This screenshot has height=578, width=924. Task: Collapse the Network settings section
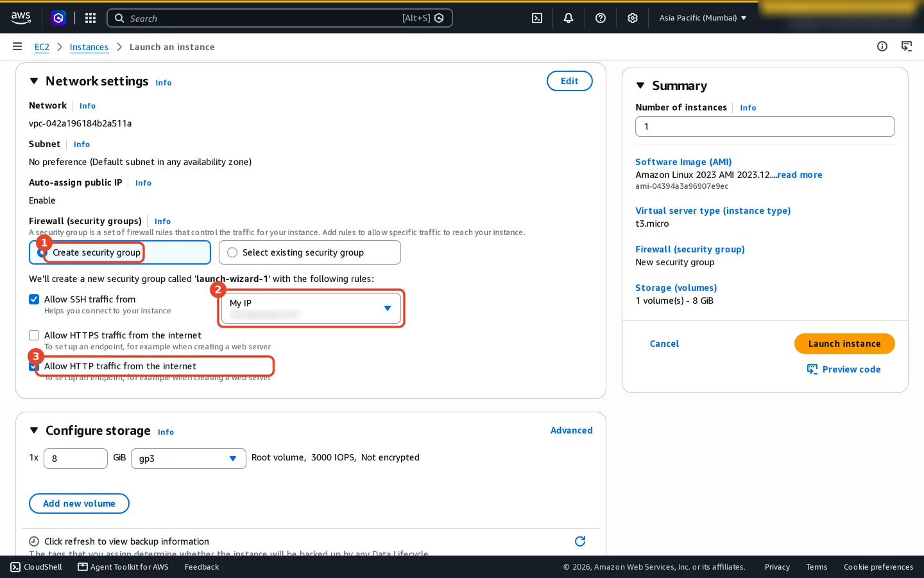(34, 81)
